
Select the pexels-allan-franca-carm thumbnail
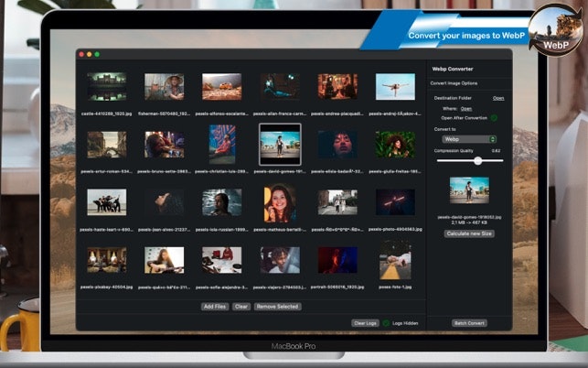click(x=280, y=87)
